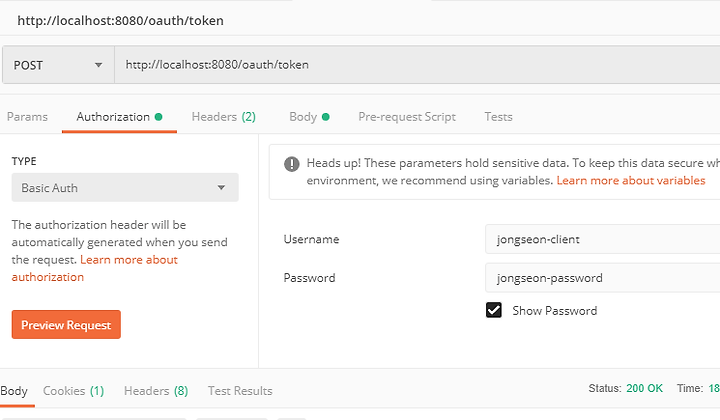This screenshot has width=720, height=420.
Task: View the response Cookies (1) tab
Action: [x=73, y=391]
